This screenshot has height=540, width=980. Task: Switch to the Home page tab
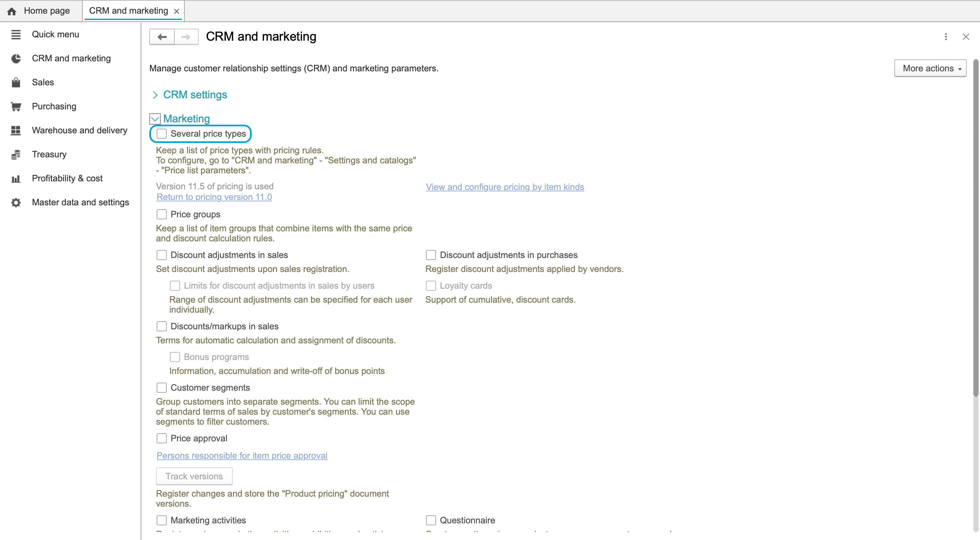(x=41, y=11)
